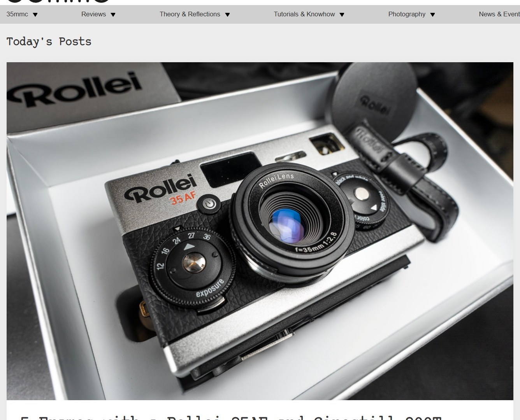Image resolution: width=520 pixels, height=420 pixels.
Task: Open the Reviews navigation menu
Action: 93,14
